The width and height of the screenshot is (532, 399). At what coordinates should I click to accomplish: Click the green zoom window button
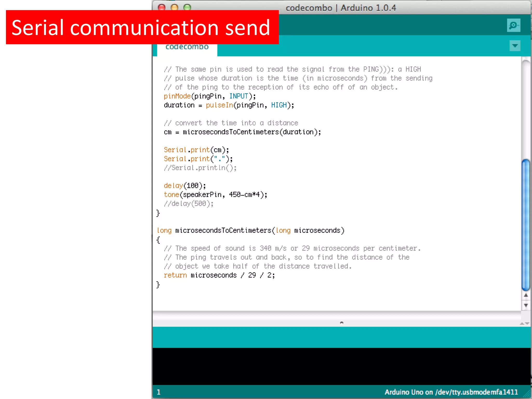pos(187,7)
